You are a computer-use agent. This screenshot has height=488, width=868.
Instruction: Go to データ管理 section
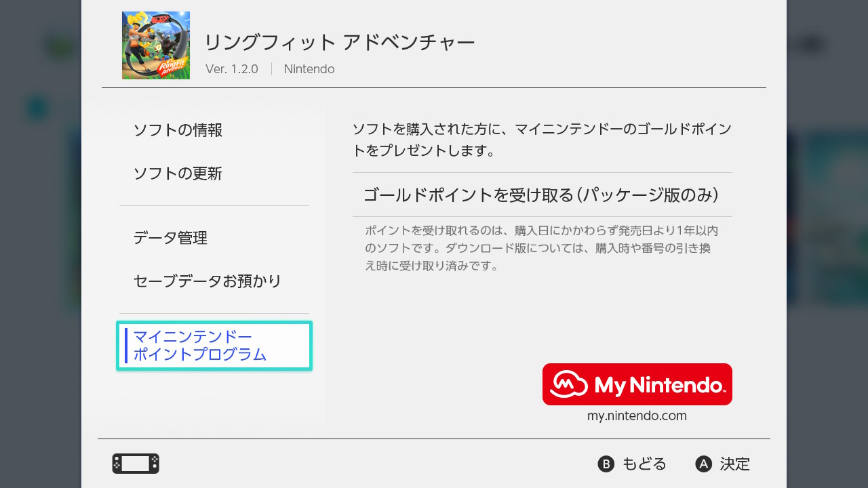pyautogui.click(x=170, y=238)
